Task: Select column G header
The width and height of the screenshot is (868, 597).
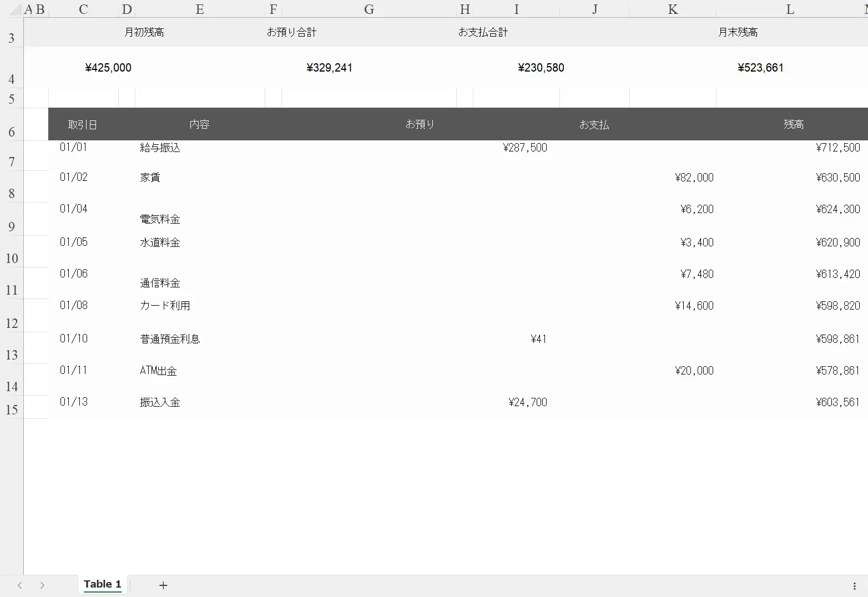Action: (x=369, y=9)
